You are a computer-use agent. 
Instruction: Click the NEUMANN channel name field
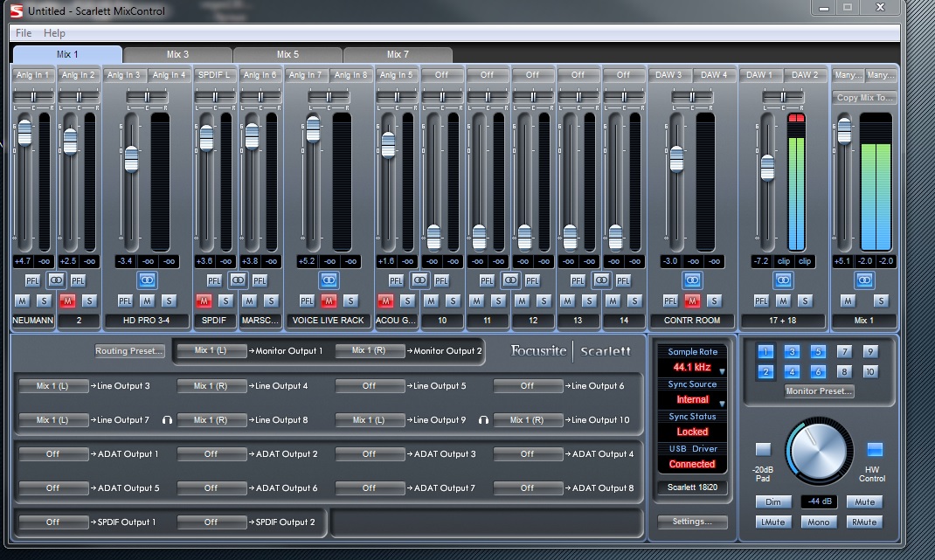tap(33, 321)
